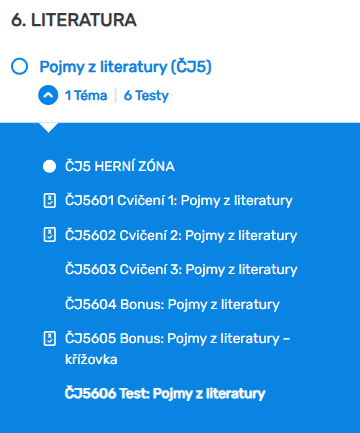Collapse the lesson content with the chevron button
The image size is (360, 433).
click(x=48, y=95)
